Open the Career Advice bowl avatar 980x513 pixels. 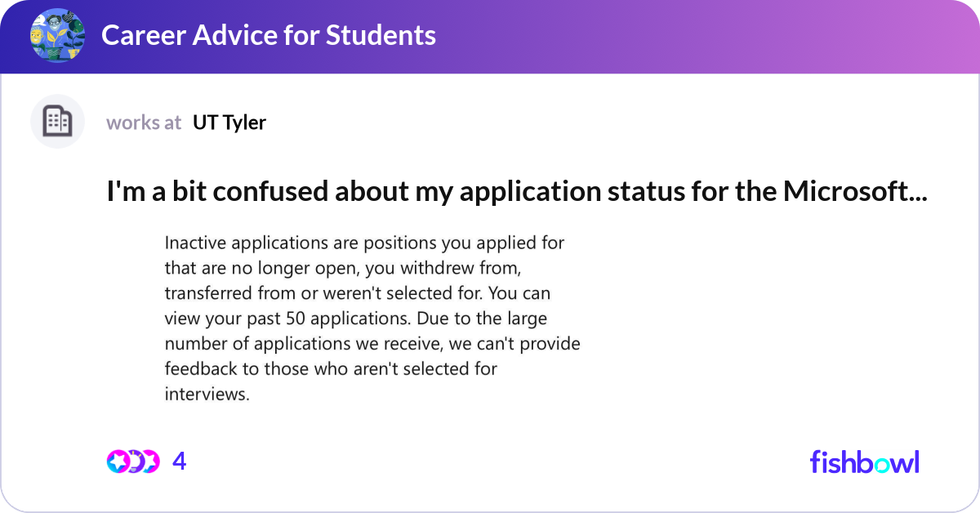click(x=57, y=35)
